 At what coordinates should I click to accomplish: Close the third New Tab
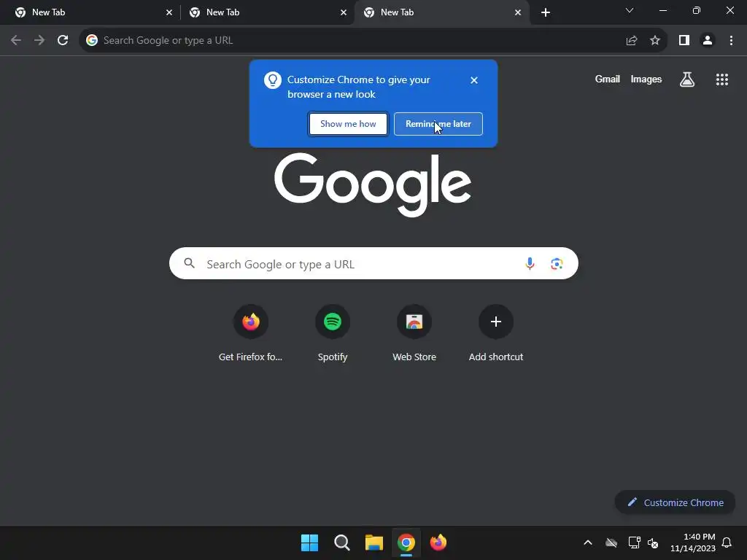518,12
